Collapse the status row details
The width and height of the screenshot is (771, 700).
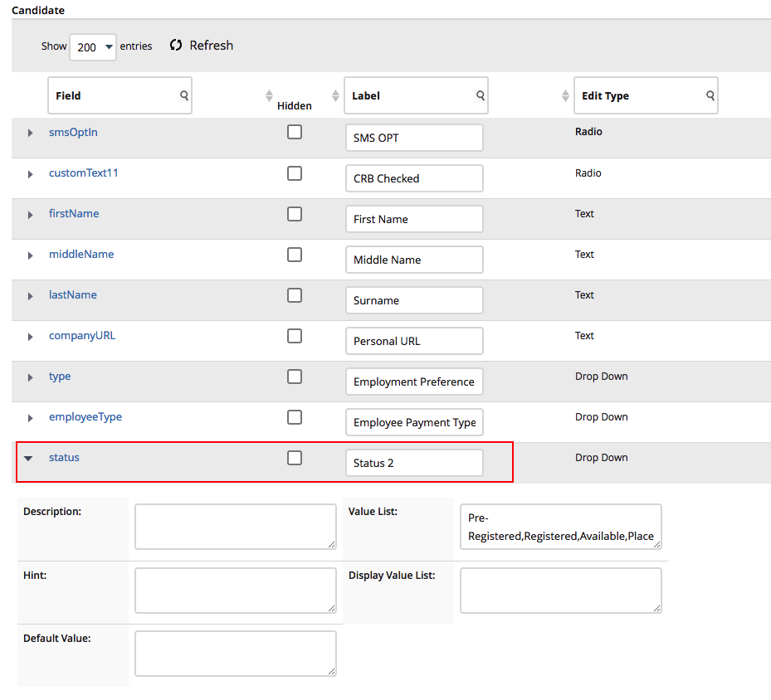click(29, 458)
